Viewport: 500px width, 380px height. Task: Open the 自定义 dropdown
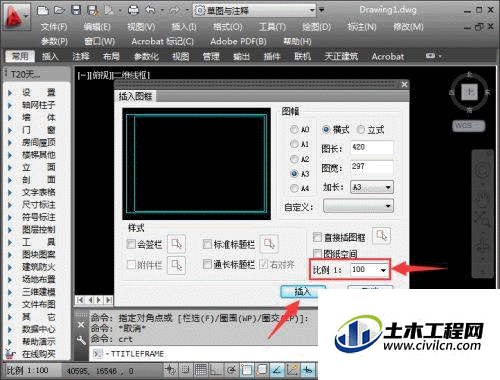[358, 206]
